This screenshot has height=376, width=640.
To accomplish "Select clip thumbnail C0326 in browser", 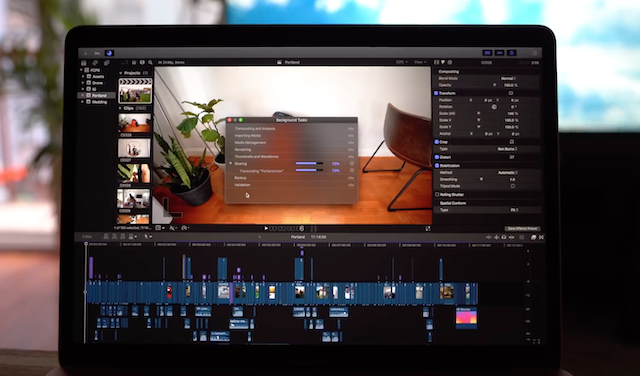I will click(x=135, y=123).
